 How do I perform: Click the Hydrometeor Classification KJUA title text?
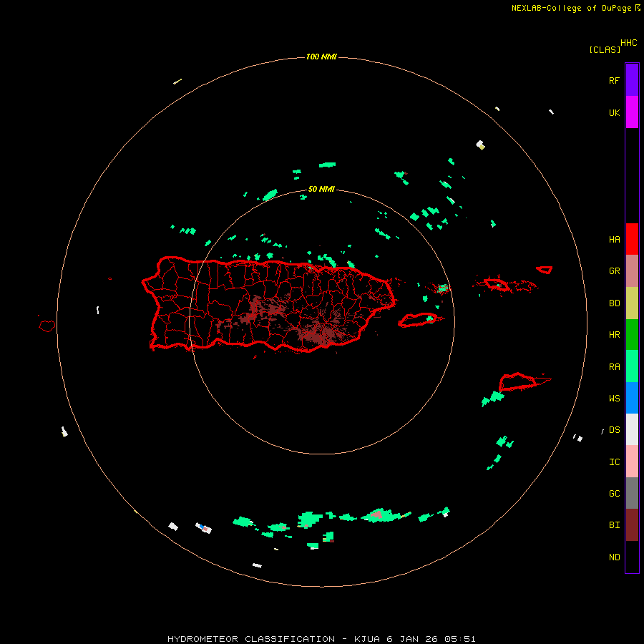pos(321,639)
